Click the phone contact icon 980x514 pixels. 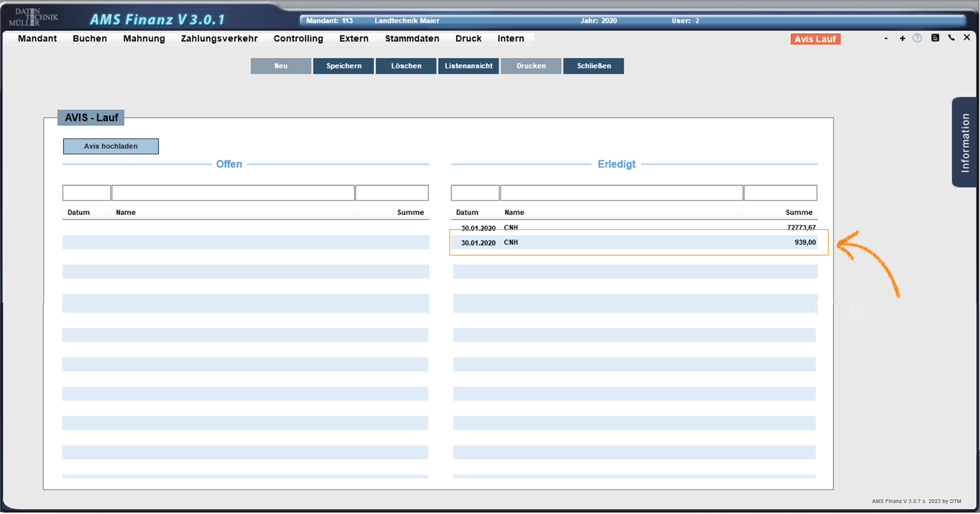(951, 38)
